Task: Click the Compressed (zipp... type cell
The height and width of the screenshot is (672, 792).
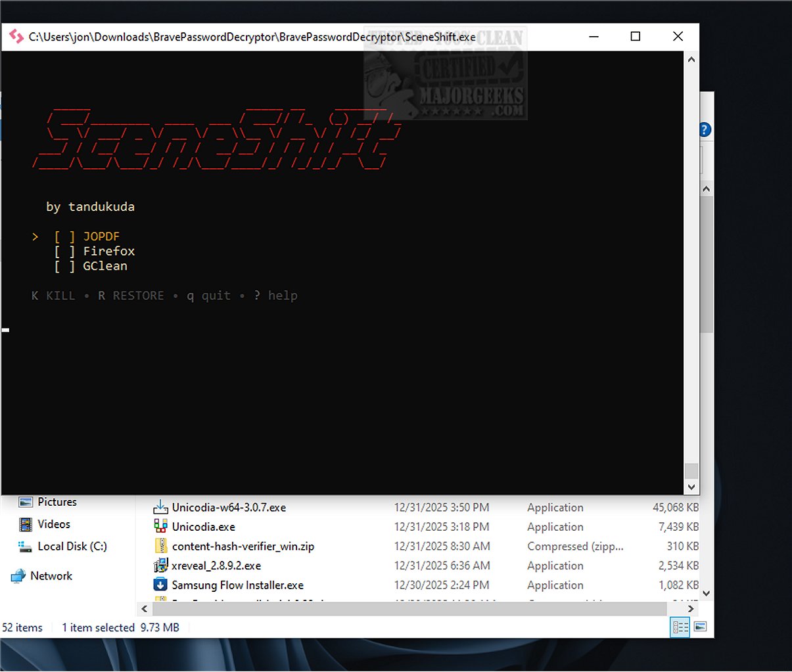Action: [575, 547]
